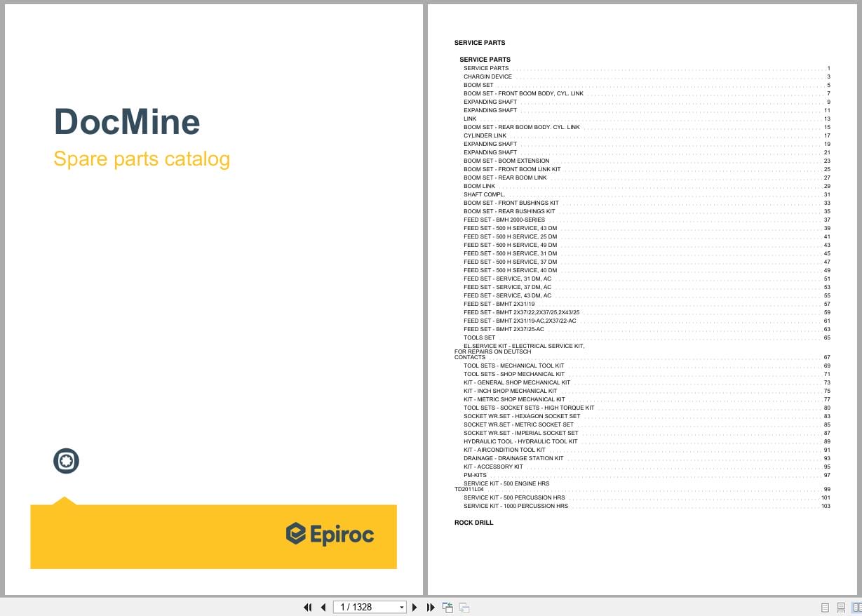Click KIT - AIRCONDITION TOOL KIT row
This screenshot has height=616, width=862.
(647, 450)
